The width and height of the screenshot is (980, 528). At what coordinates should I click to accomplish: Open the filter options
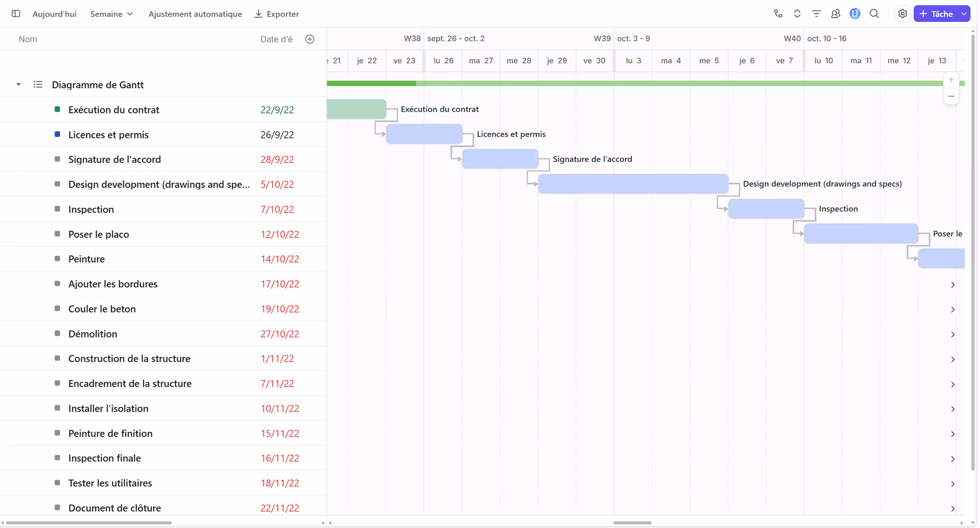817,14
